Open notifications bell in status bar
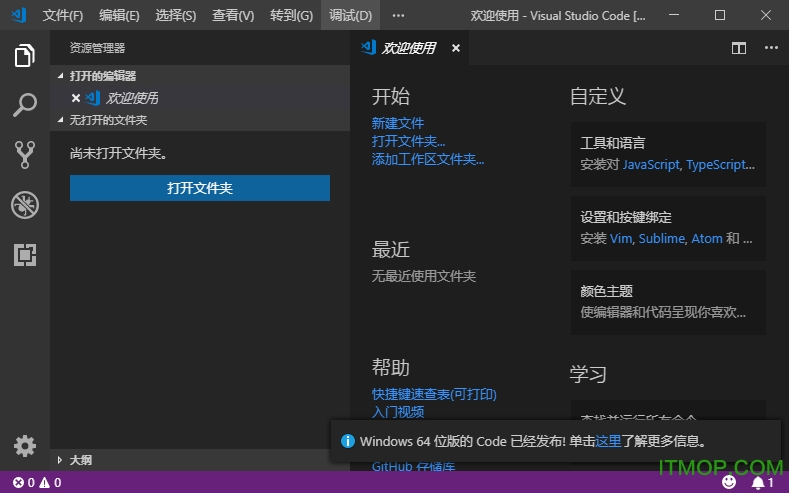 [x=762, y=483]
